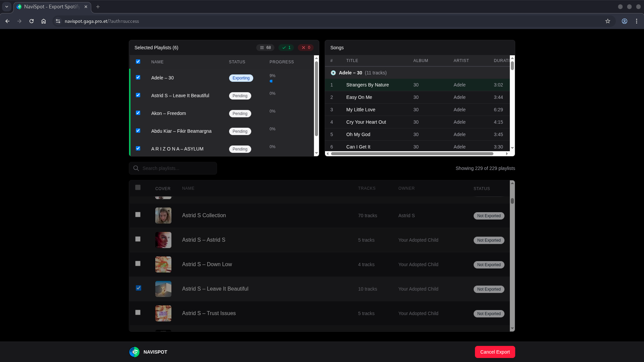Enable the Astrid S Collection checkbox
This screenshot has width=644, height=362.
tap(138, 215)
